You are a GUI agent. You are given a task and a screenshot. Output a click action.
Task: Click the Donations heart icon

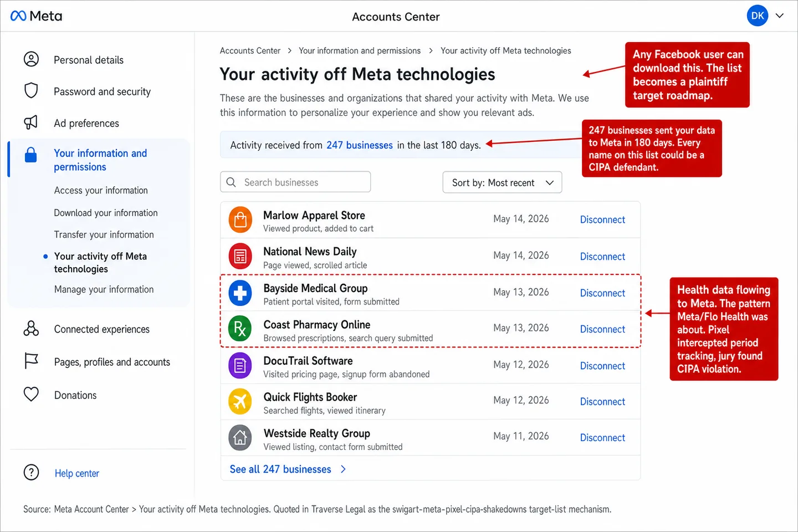31,394
